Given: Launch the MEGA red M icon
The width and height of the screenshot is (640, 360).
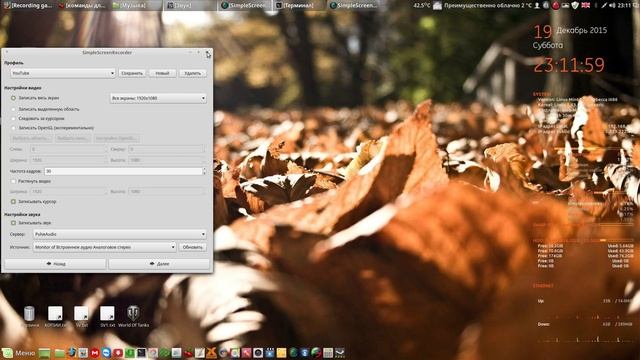Looking at the screenshot, I should (x=95, y=353).
